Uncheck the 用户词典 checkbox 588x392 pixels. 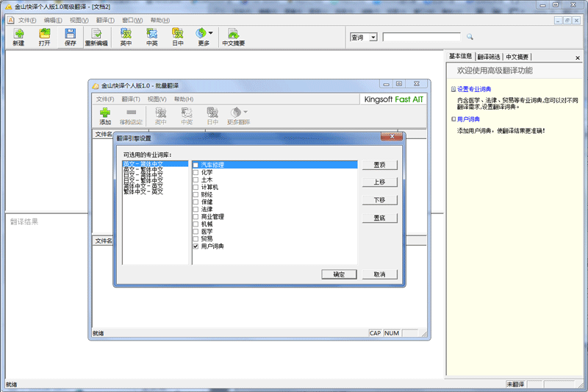click(x=196, y=246)
